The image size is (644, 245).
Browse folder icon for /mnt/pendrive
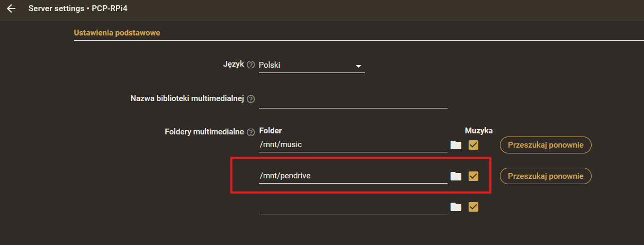(x=456, y=176)
